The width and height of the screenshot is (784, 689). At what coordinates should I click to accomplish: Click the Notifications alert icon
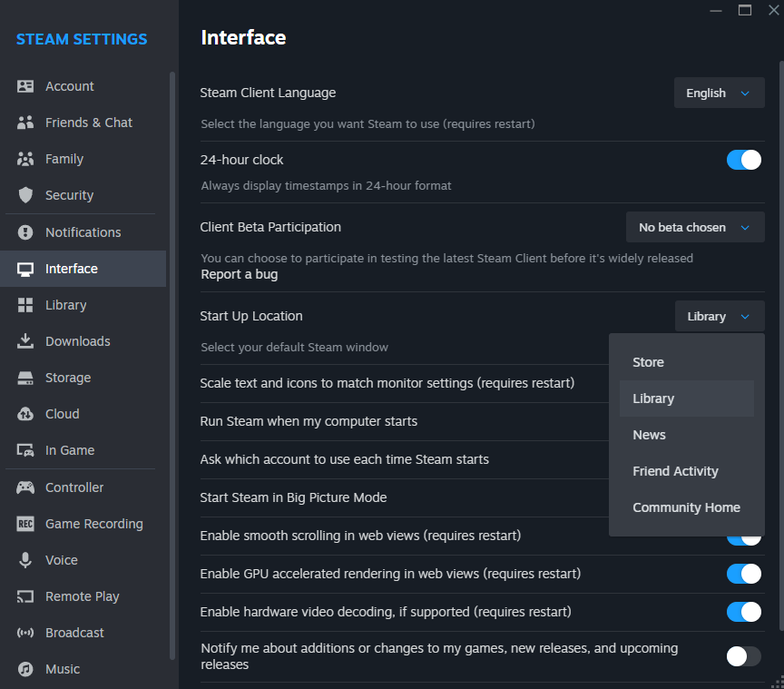(x=25, y=232)
